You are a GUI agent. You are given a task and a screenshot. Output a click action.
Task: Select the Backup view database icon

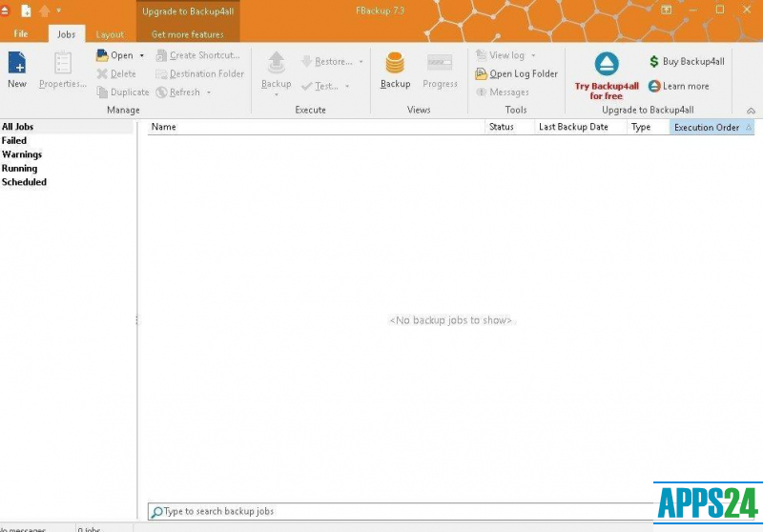click(395, 63)
